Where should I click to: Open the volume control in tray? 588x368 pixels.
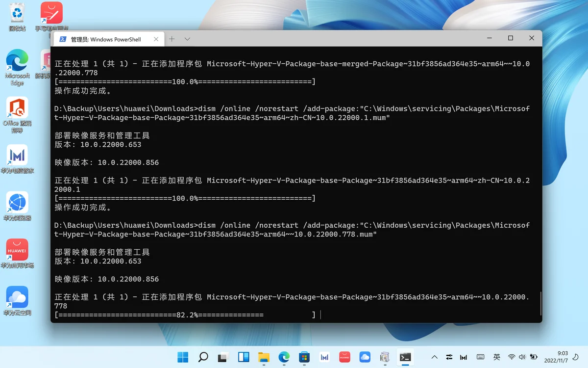pos(522,357)
